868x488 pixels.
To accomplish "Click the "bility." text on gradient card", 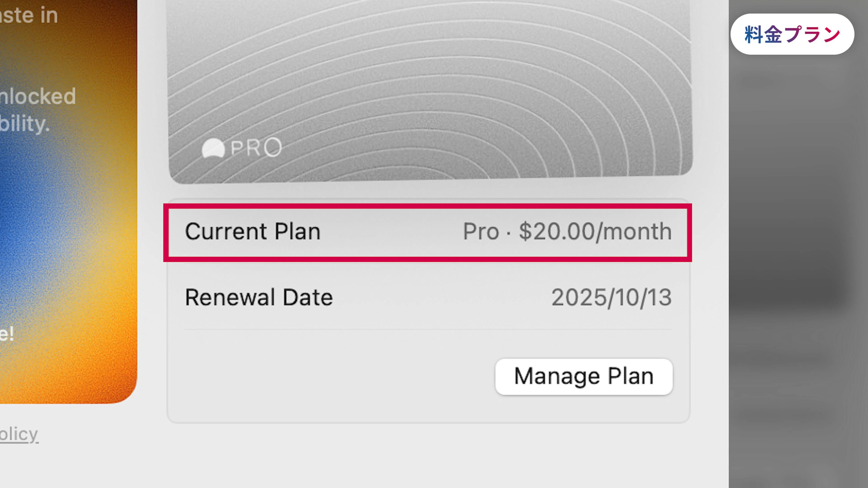I will pyautogui.click(x=25, y=124).
